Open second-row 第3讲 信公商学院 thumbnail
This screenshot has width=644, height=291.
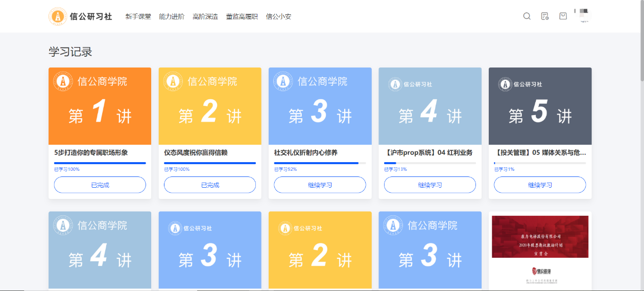(x=430, y=250)
